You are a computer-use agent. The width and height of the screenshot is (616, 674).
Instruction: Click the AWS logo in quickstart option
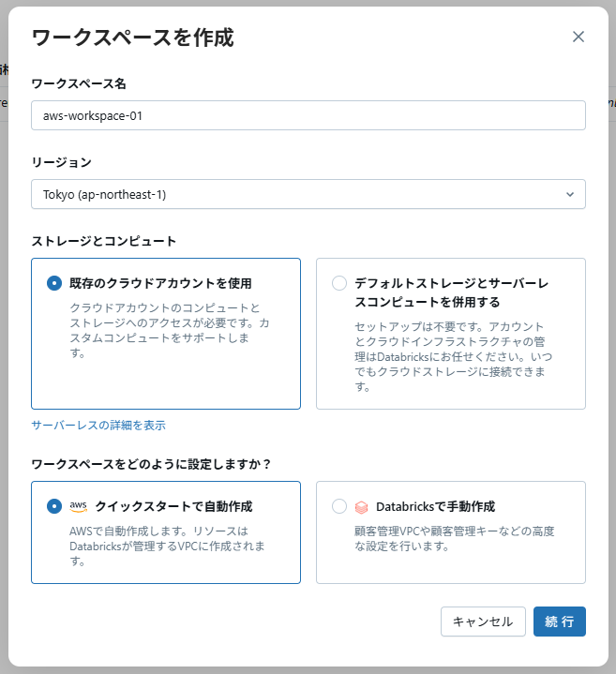pos(79,506)
